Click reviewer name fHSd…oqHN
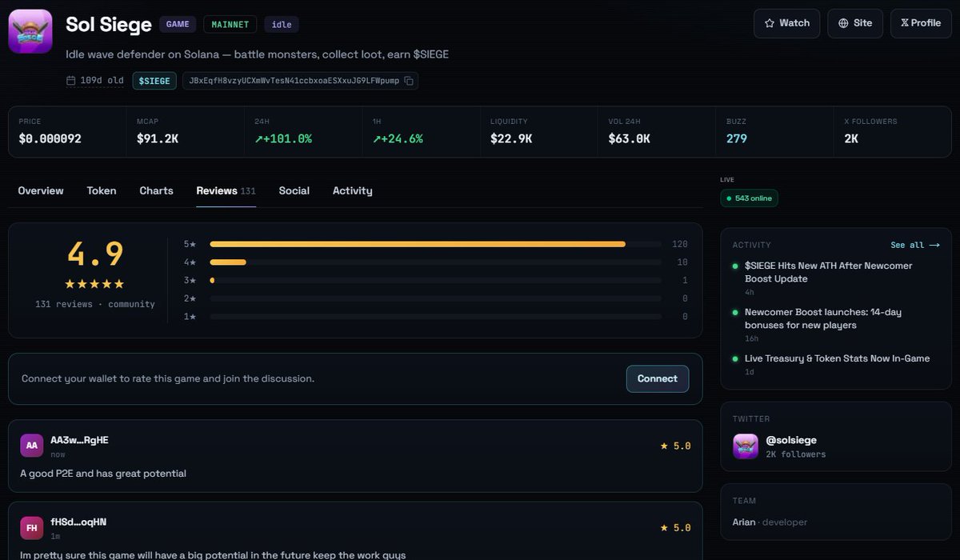The height and width of the screenshot is (560, 960). pyautogui.click(x=78, y=522)
